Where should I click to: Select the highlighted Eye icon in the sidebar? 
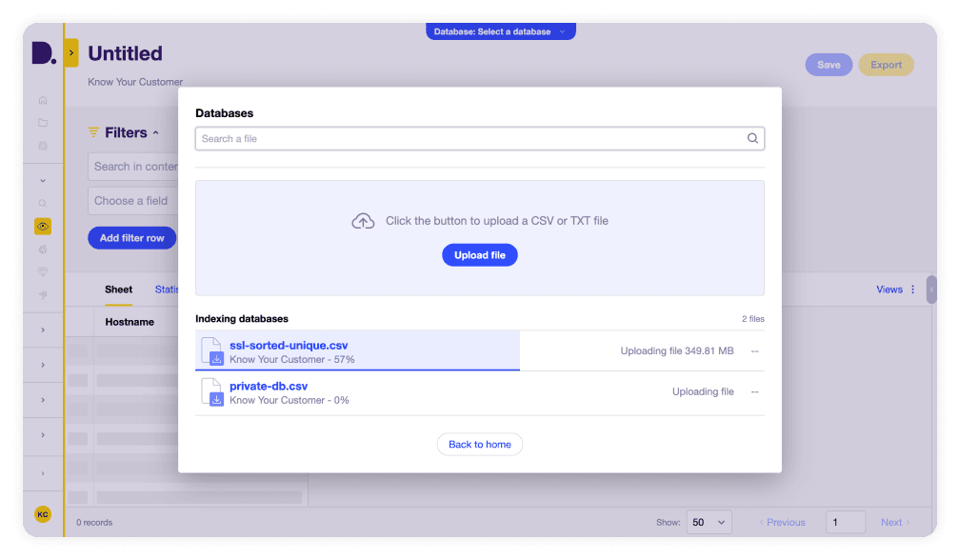point(43,226)
